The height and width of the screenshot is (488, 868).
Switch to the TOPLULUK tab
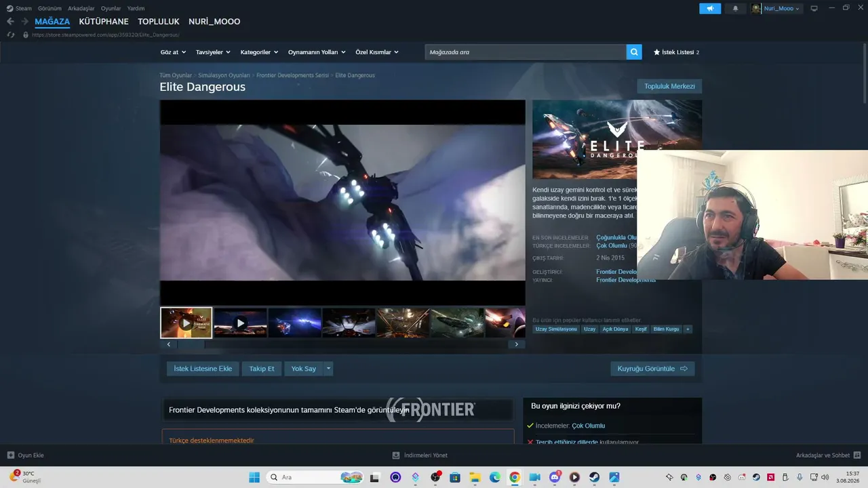coord(159,22)
